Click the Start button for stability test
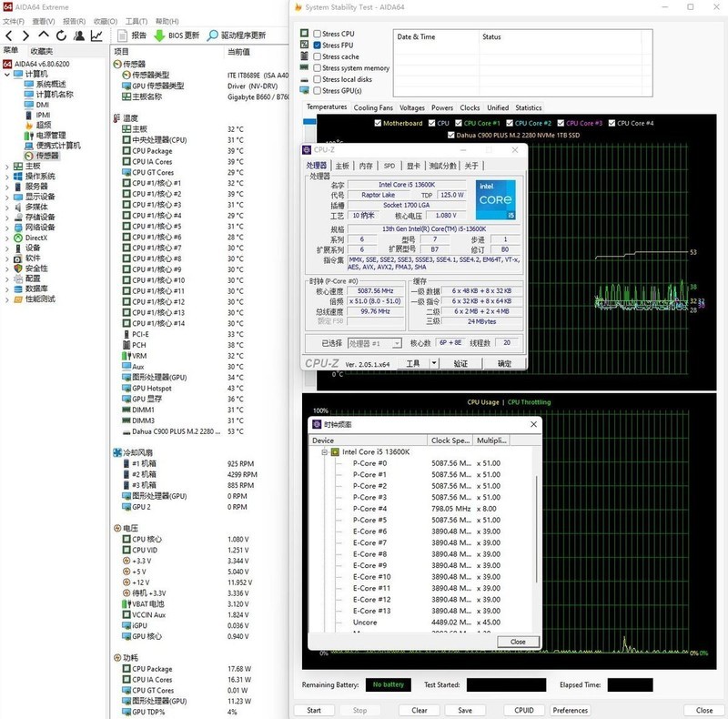This screenshot has height=719, width=728. [314, 710]
